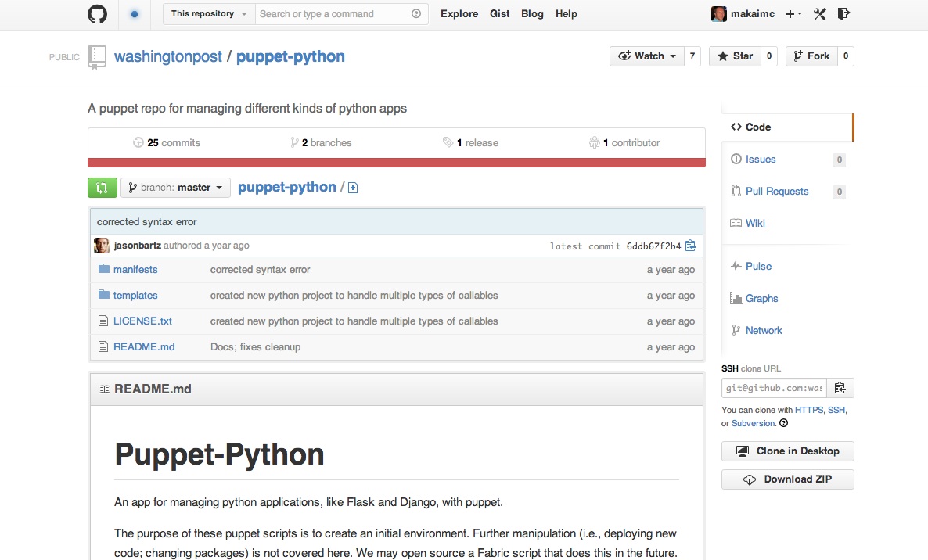Open the GitHub home logo
Image resolution: width=928 pixels, height=560 pixels.
pyautogui.click(x=98, y=13)
